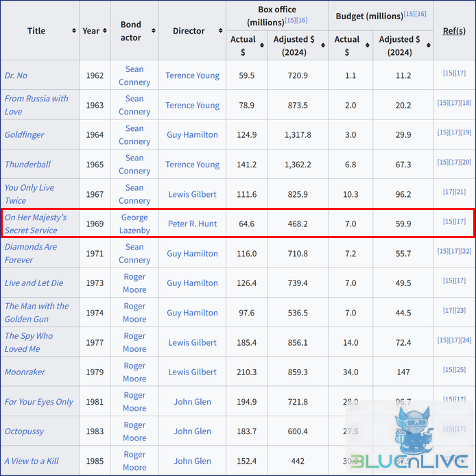
Task: Click the Ref(s) column header link
Action: coord(454,31)
